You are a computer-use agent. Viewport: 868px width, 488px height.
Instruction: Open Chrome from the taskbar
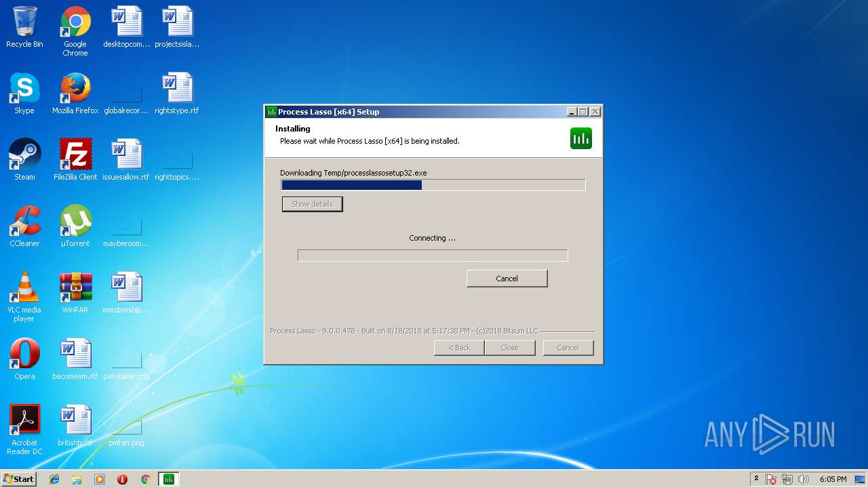[x=145, y=479]
